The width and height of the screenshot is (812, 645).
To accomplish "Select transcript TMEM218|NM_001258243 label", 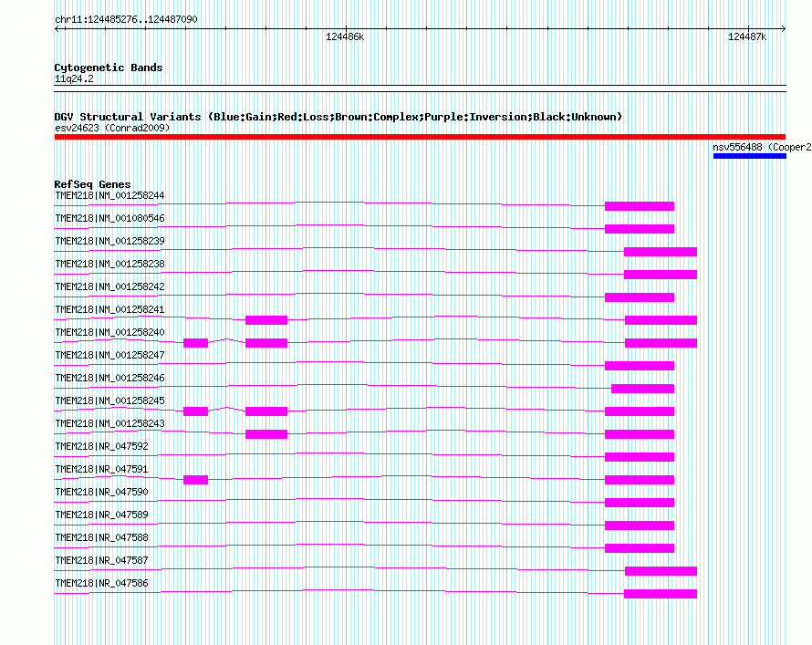I will pyautogui.click(x=109, y=423).
